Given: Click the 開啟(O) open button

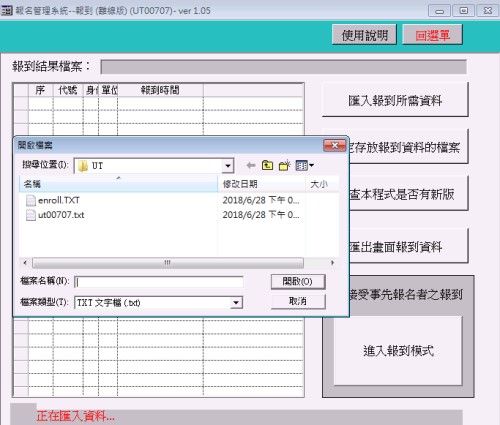Looking at the screenshot, I should pyautogui.click(x=298, y=282).
